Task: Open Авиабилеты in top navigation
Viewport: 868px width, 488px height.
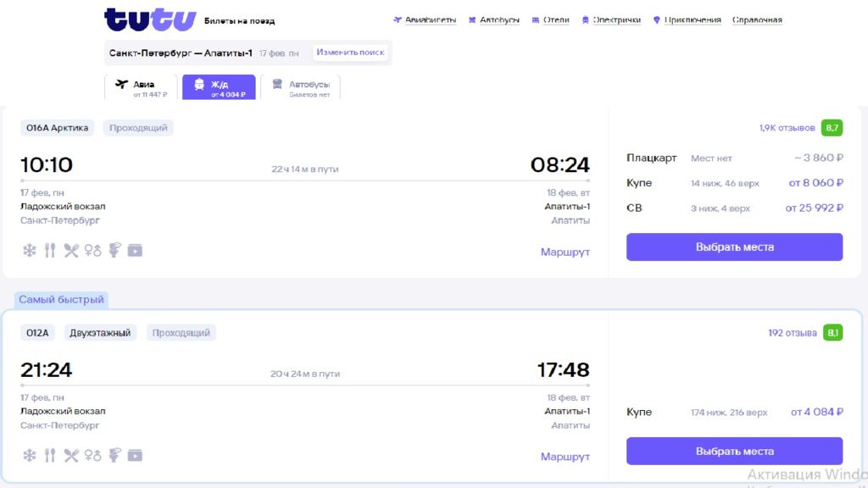Action: pyautogui.click(x=425, y=20)
